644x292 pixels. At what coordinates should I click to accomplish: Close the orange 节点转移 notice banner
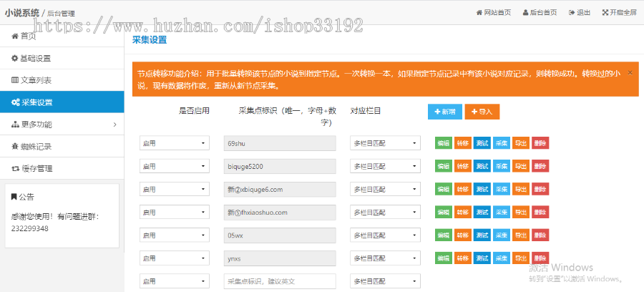[630, 73]
